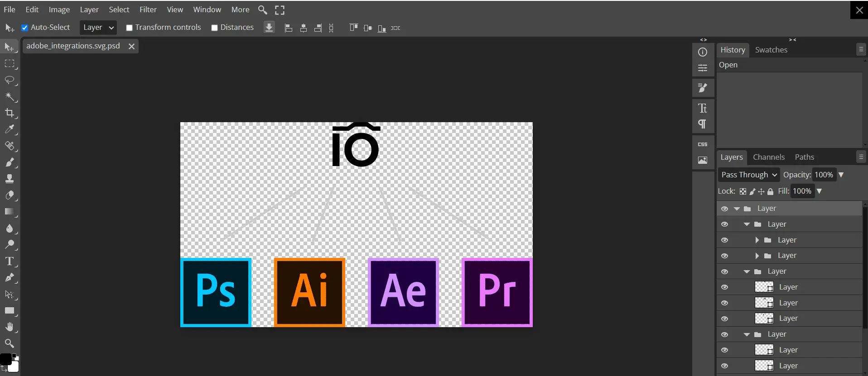Align horizontal centers in options bar
Viewport: 868px width, 376px height.
[x=304, y=28]
